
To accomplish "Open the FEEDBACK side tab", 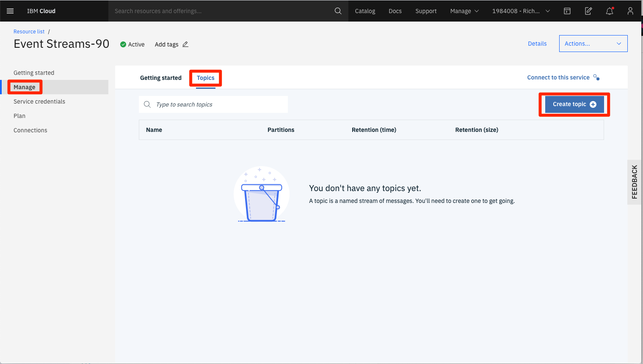I will pos(634,182).
